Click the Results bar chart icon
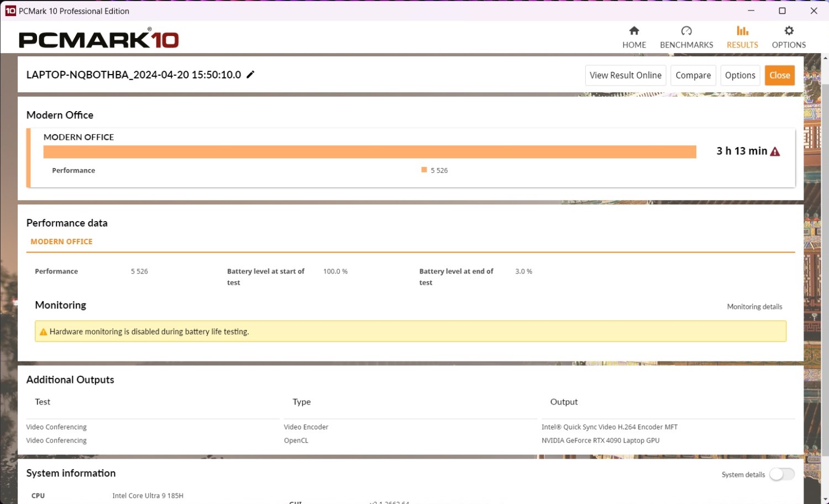The height and width of the screenshot is (504, 829). (742, 31)
